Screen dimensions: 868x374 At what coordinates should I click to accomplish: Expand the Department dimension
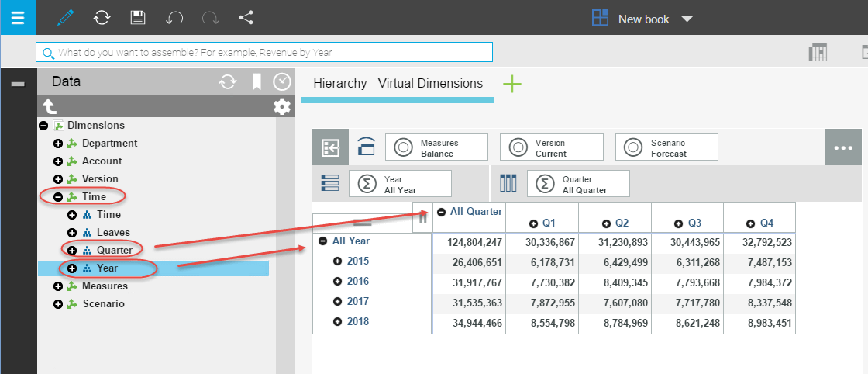point(57,144)
